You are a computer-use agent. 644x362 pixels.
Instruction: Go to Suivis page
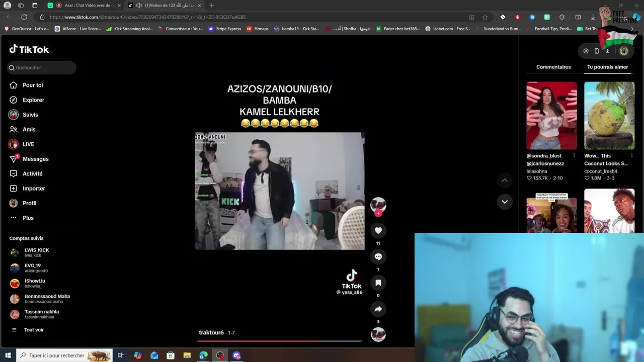(x=24, y=115)
